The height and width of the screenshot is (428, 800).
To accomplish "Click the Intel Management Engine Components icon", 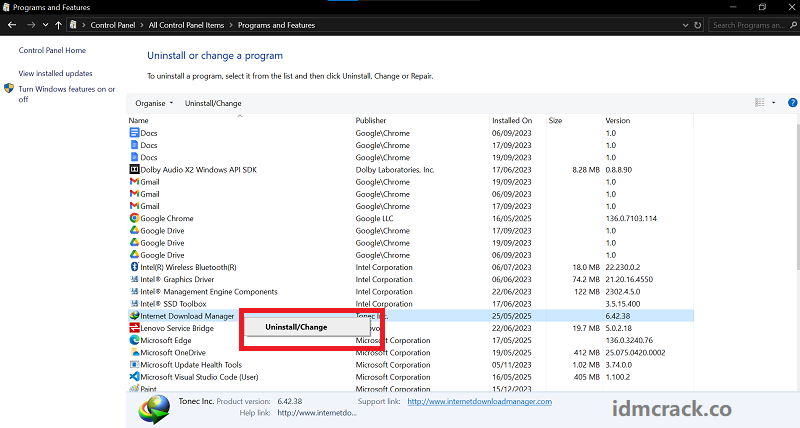I will [x=134, y=291].
